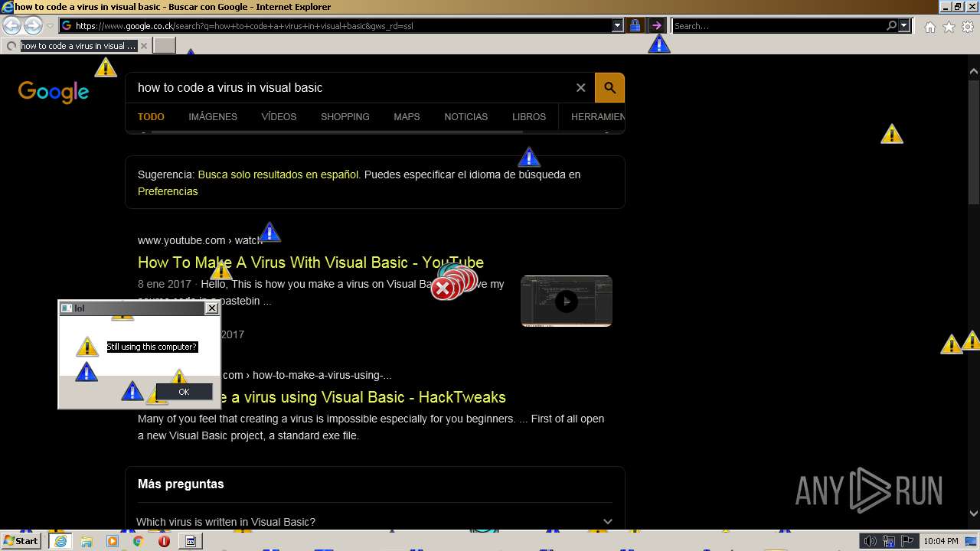Viewport: 980px width, 551px height.
Task: Click the Google search query field
Action: pos(348,88)
